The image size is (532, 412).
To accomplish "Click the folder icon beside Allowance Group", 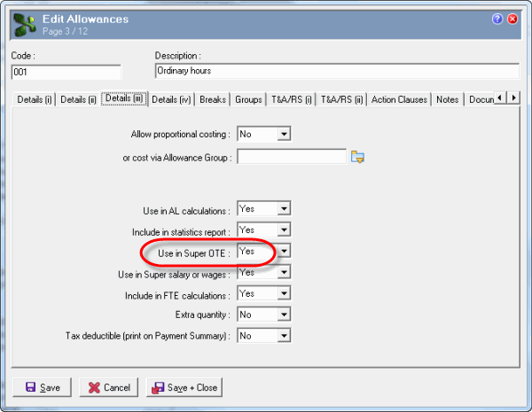I will tap(358, 158).
